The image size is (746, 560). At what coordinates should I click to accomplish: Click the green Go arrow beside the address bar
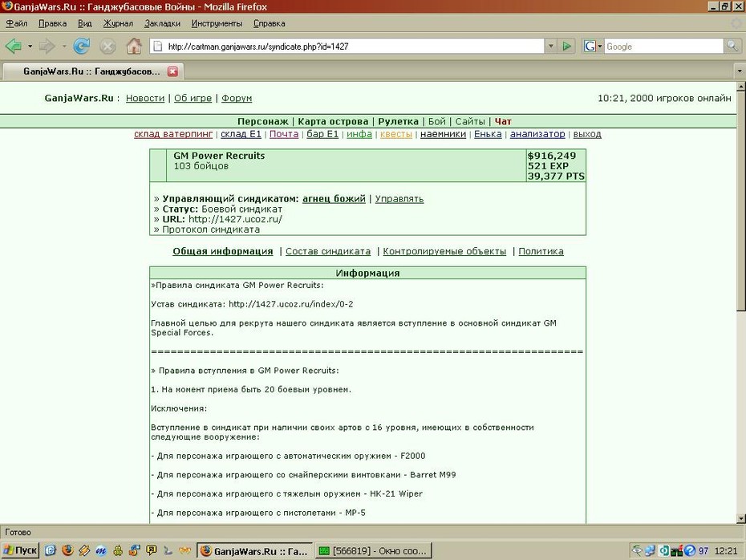[566, 47]
